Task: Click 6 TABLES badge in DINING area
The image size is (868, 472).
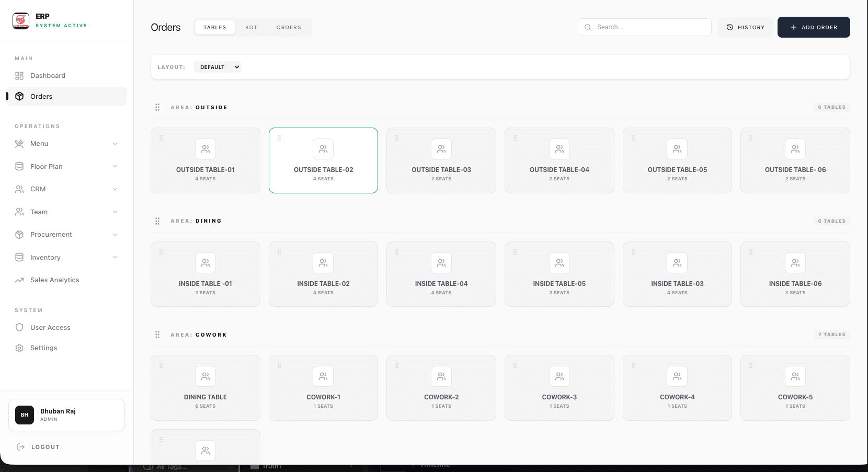Action: click(x=832, y=221)
